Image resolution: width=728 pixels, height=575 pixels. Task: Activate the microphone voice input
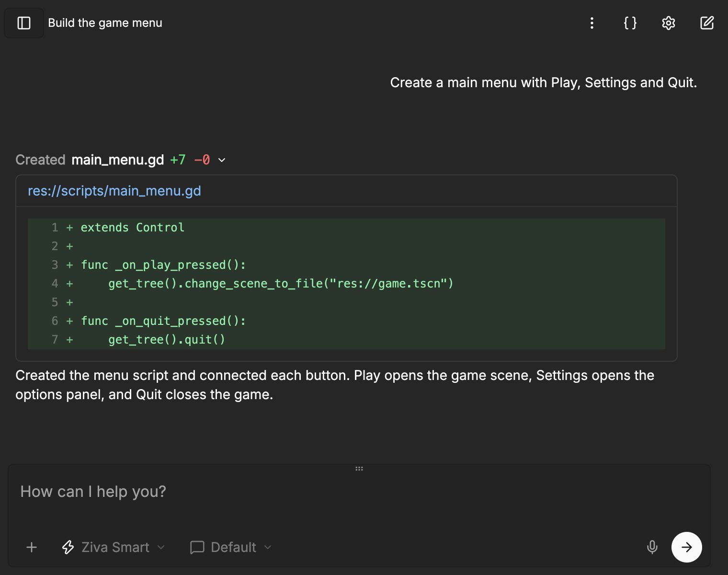tap(652, 547)
